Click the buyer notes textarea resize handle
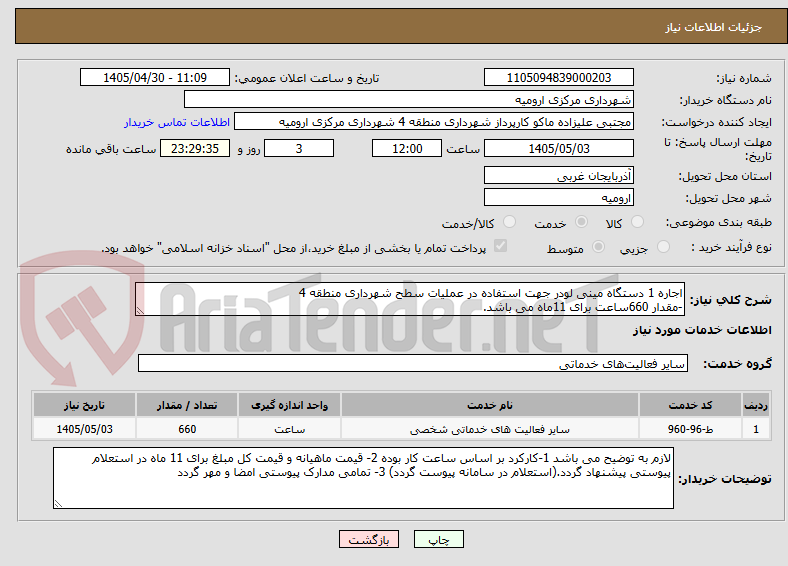The width and height of the screenshot is (788, 566). tap(58, 504)
